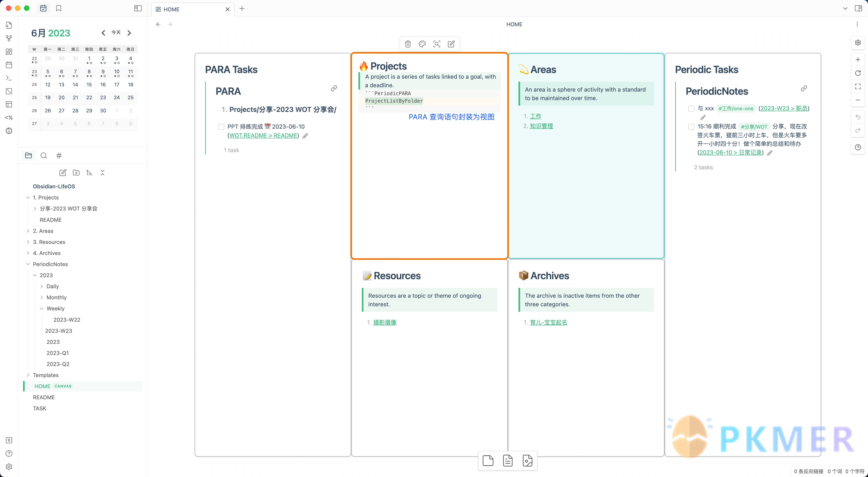Open the help icon in left ribbon
The width and height of the screenshot is (868, 477).
[x=9, y=453]
